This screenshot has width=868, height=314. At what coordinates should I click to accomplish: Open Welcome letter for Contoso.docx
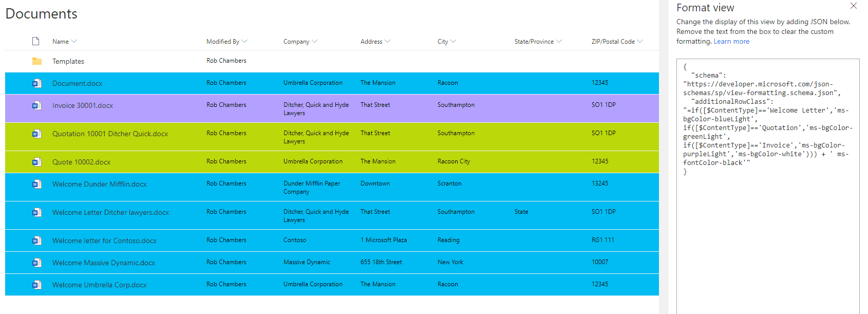104,241
